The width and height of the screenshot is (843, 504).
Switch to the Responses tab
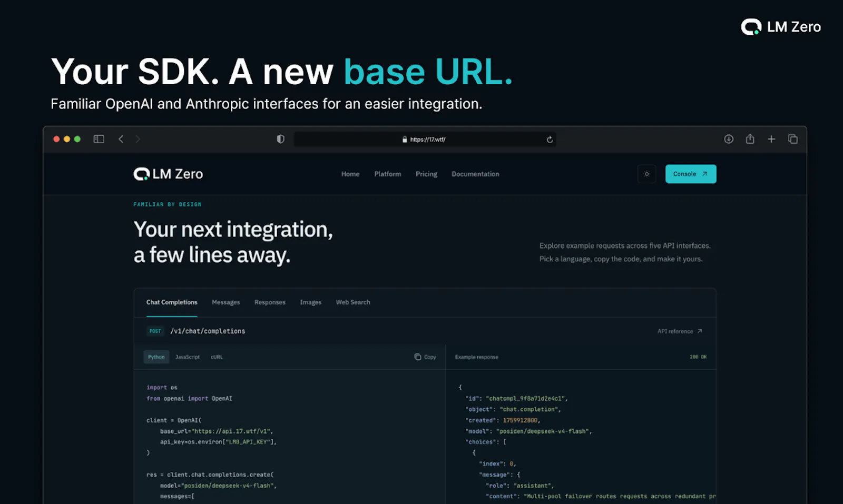[270, 302]
